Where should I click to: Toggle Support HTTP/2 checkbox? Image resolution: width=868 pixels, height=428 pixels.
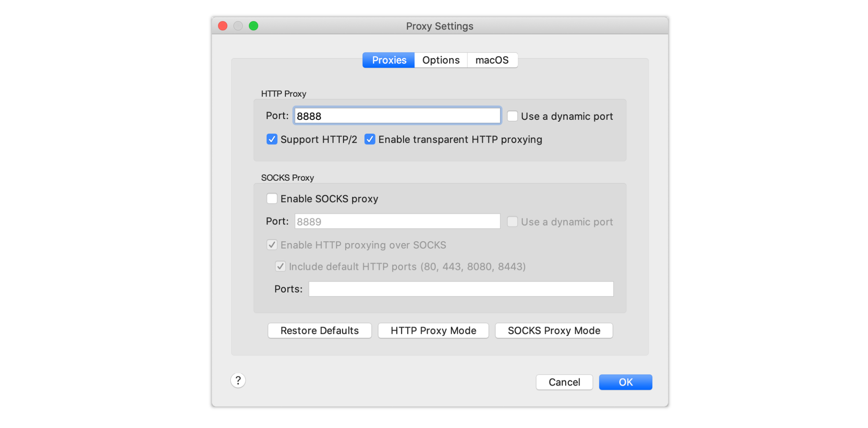pyautogui.click(x=272, y=139)
